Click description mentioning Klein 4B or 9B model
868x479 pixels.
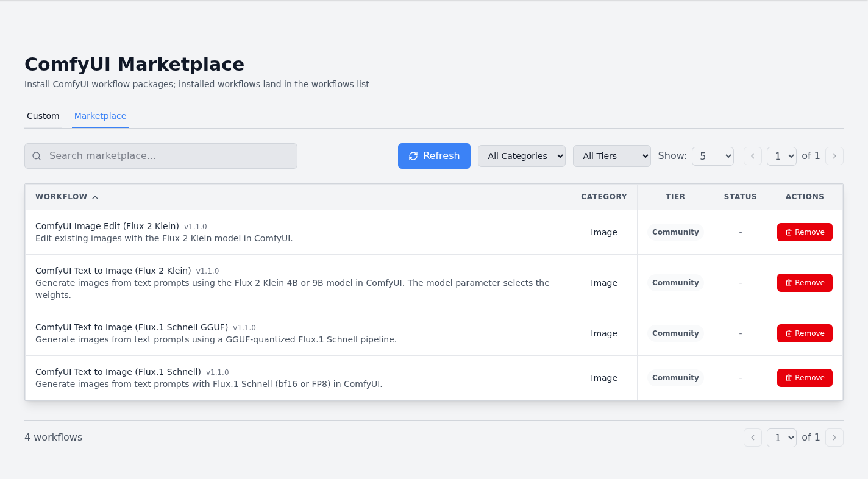(293, 289)
